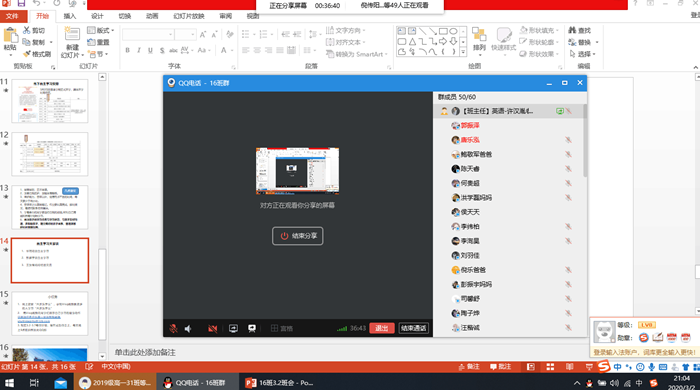Screen dimensions: 700x390
Task: Switch to the Slide Show (幻灯片放映) tab
Action: coord(189,16)
